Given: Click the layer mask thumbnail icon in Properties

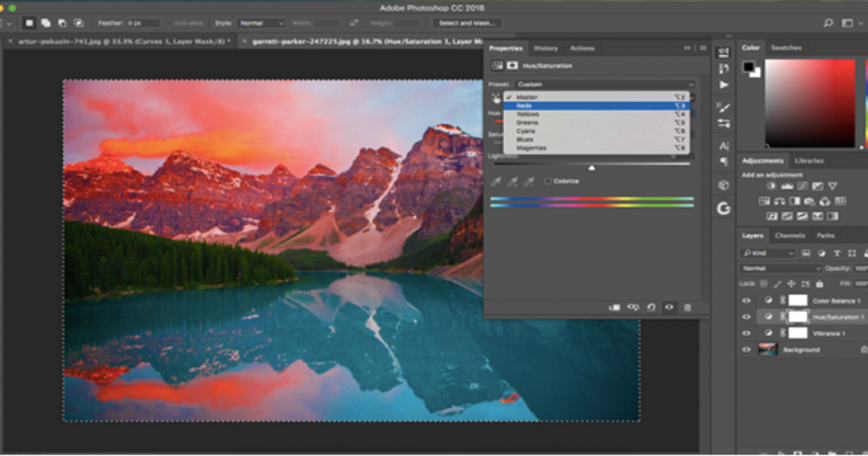Looking at the screenshot, I should point(511,65).
